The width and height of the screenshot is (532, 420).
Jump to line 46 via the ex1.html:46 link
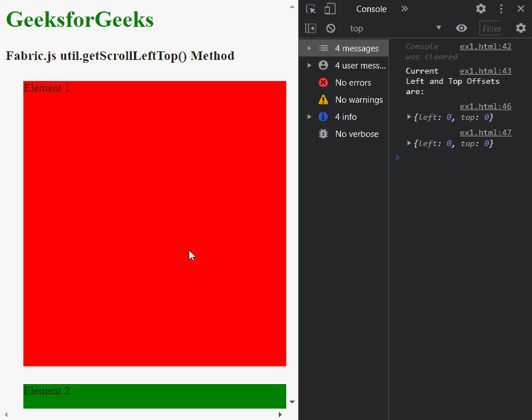coord(486,106)
